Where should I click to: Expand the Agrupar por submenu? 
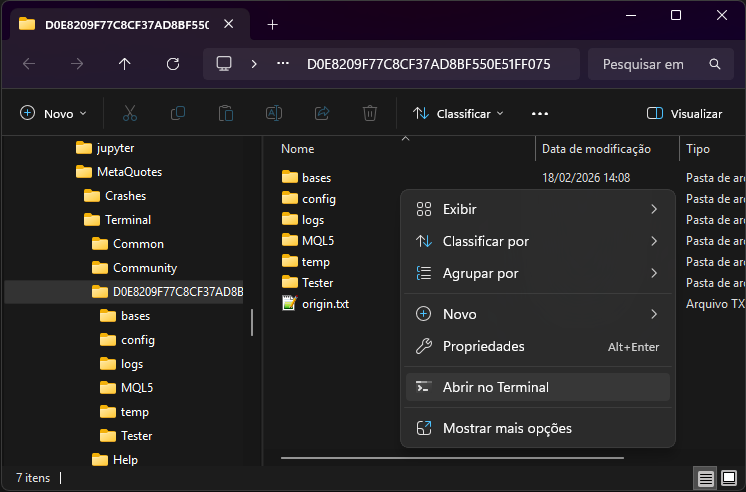pyautogui.click(x=538, y=274)
